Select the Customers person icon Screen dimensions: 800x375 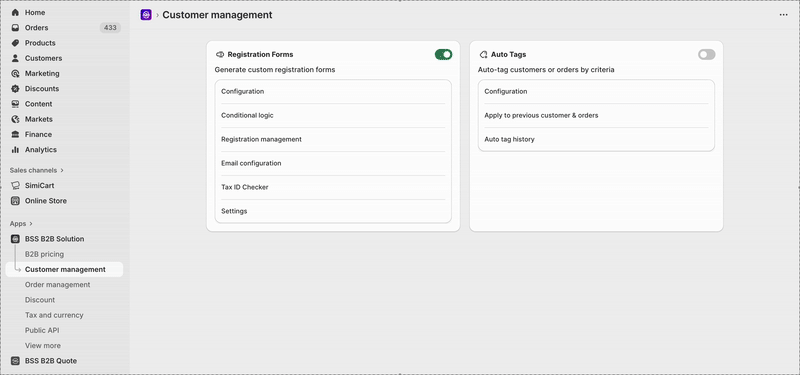[15, 58]
